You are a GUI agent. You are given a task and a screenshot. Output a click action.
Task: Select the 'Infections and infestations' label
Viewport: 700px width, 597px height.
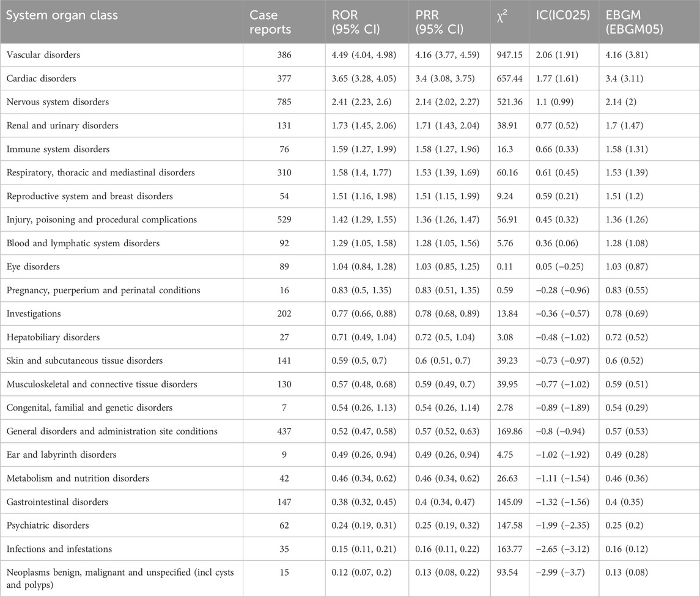(59, 549)
